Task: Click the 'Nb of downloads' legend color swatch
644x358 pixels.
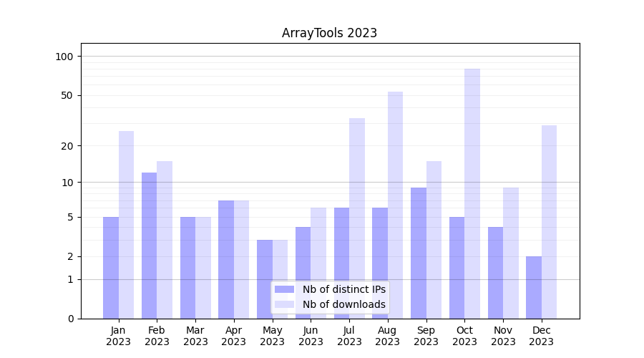Action: click(284, 304)
